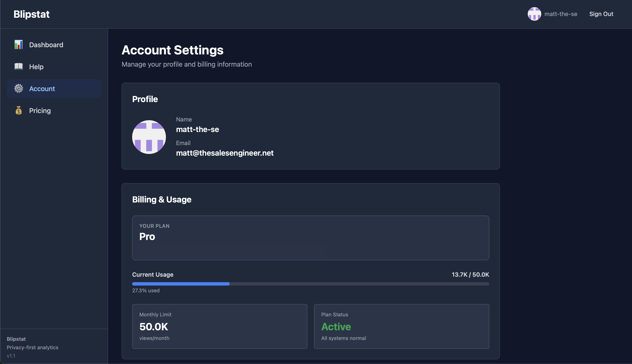Go to the Pricing sidebar page
This screenshot has width=632, height=364.
tap(40, 111)
